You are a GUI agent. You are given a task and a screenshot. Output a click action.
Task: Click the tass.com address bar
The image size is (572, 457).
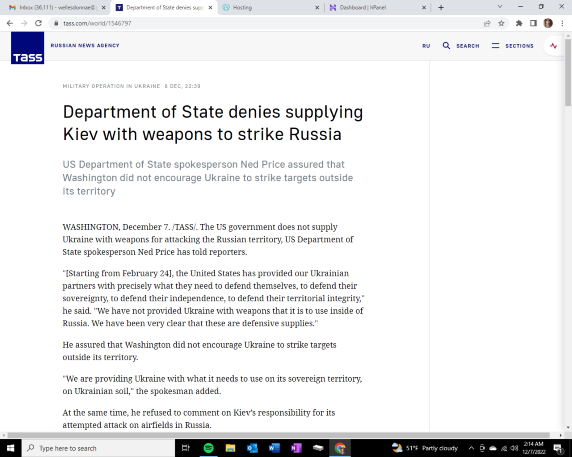click(266, 23)
